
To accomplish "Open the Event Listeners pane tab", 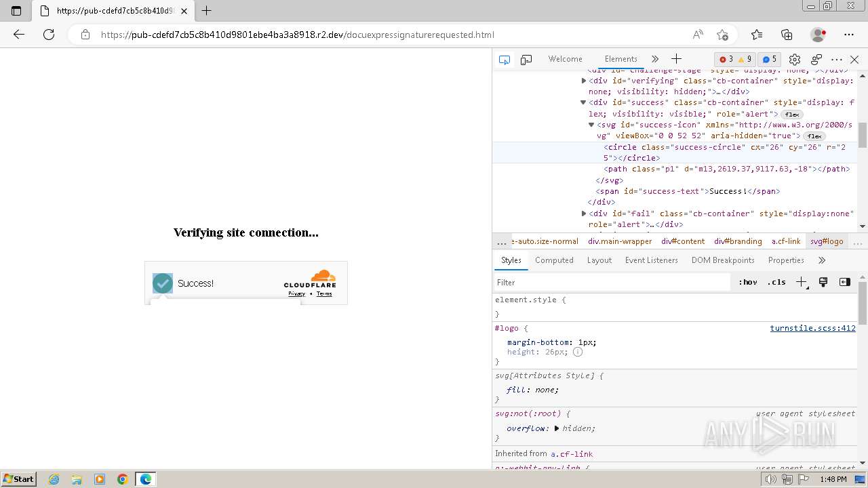I will click(x=652, y=260).
